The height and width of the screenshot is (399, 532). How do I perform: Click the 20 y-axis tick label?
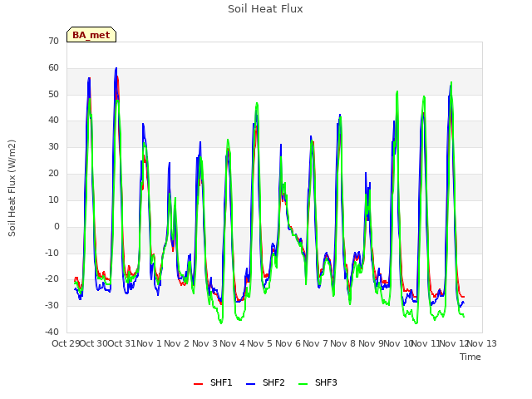(53, 173)
